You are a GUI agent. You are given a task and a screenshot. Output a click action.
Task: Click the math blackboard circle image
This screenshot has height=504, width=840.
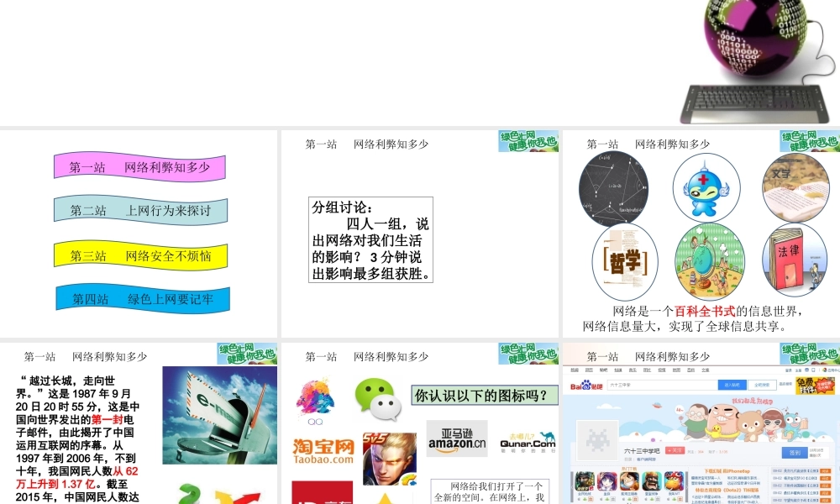[x=614, y=188]
